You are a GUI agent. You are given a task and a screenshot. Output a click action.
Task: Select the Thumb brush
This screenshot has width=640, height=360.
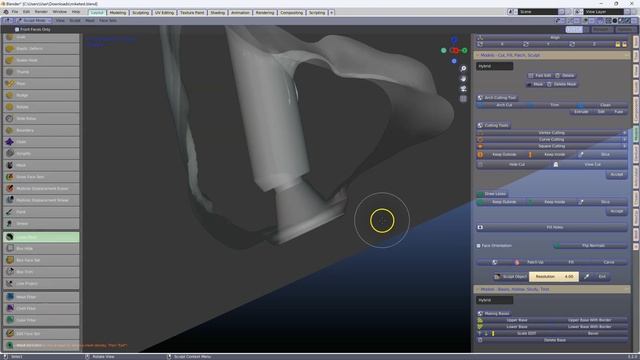[x=41, y=72]
